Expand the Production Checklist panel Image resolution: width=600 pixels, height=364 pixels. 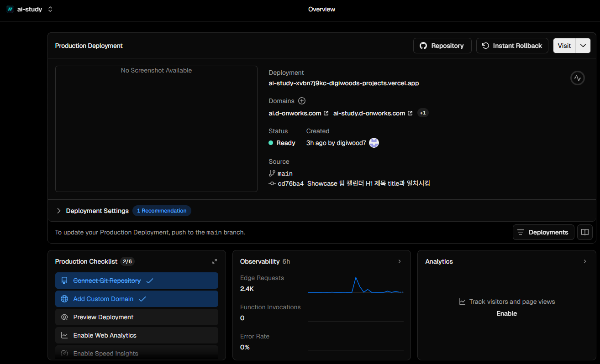click(x=215, y=261)
